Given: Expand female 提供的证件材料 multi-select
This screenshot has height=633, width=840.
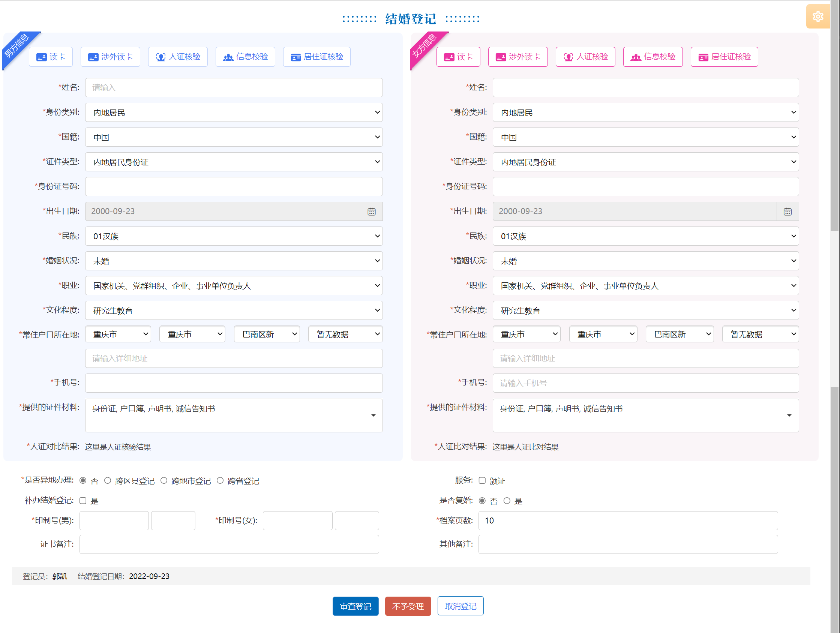Looking at the screenshot, I should point(646,415).
